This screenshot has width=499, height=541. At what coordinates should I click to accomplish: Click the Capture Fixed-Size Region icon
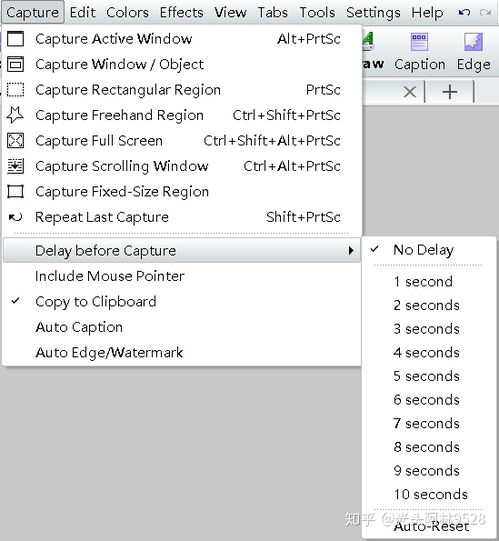[x=16, y=191]
